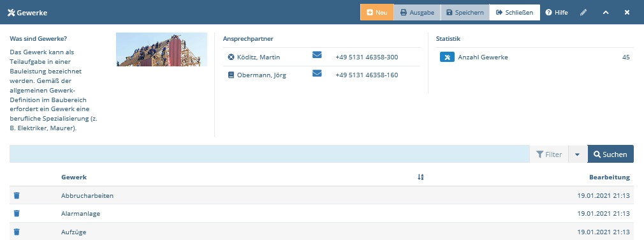This screenshot has width=644, height=240.
Task: Click the Anzahl Gewerke label
Action: [x=483, y=57]
